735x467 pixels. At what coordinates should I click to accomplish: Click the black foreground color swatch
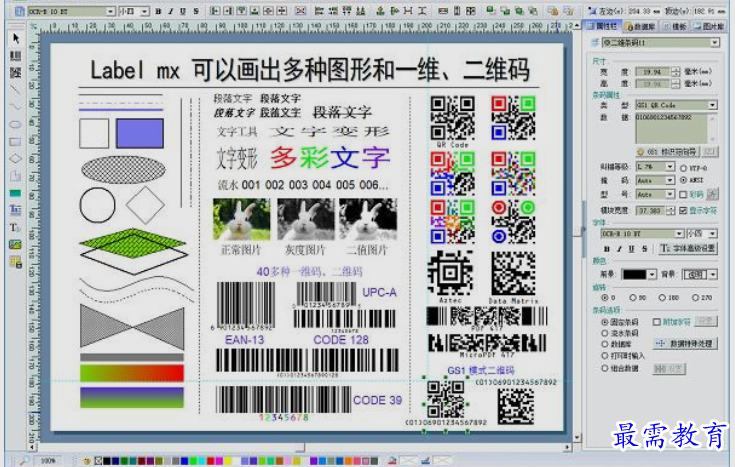[x=634, y=274]
